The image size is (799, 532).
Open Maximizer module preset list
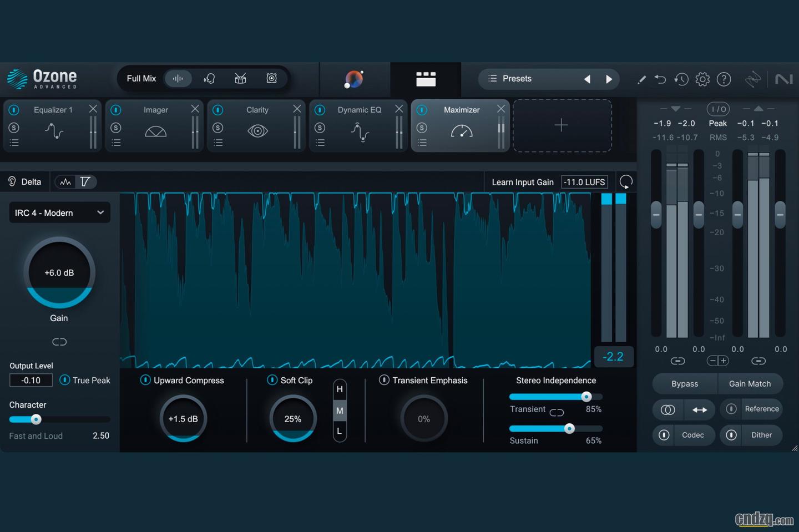422,143
